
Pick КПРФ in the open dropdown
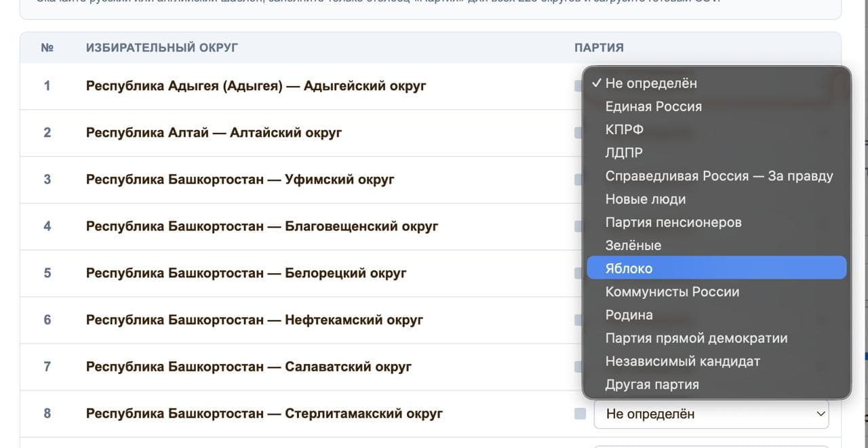(717, 129)
